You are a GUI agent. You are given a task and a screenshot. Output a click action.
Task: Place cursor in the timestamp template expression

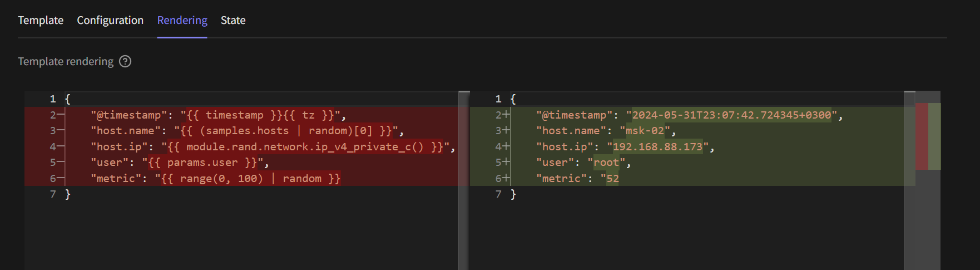pos(260,115)
